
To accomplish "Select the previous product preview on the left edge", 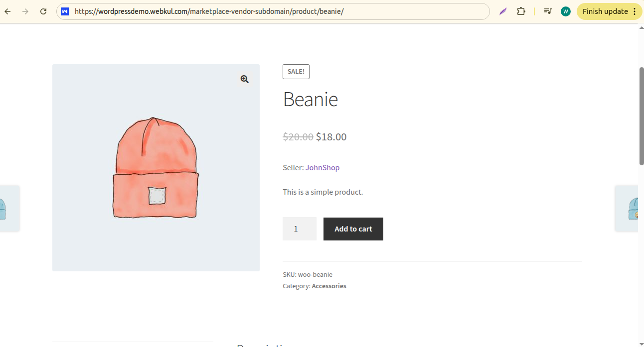I will pos(7,208).
